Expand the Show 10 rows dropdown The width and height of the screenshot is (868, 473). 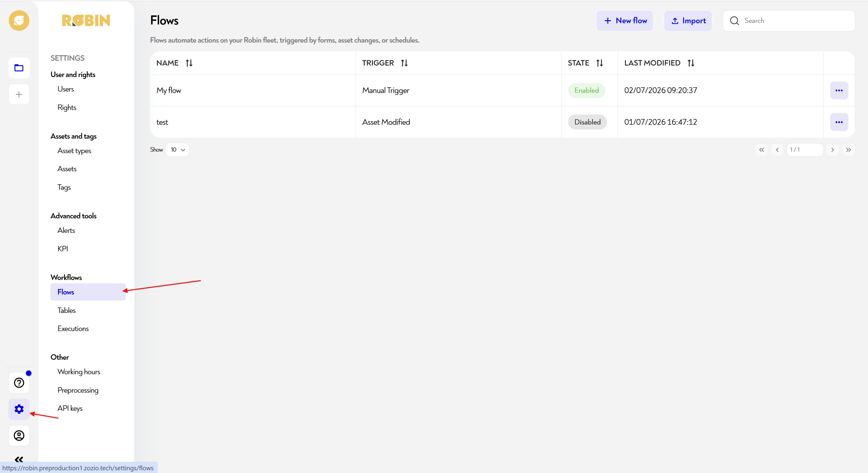click(x=177, y=150)
